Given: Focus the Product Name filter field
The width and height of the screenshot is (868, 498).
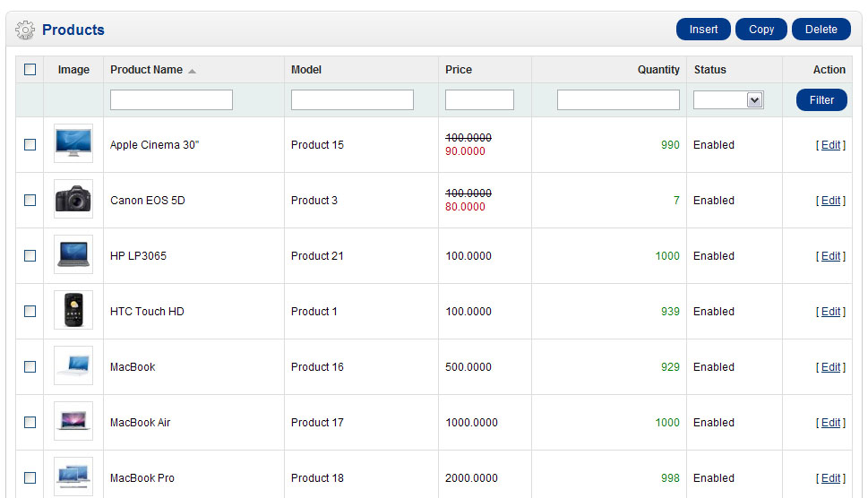Looking at the screenshot, I should 171,100.
